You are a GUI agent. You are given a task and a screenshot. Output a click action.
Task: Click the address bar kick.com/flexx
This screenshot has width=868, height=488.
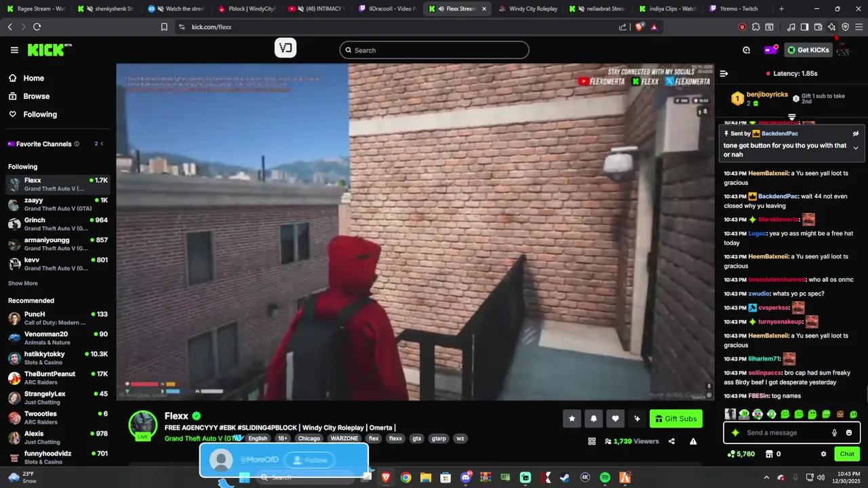point(212,27)
